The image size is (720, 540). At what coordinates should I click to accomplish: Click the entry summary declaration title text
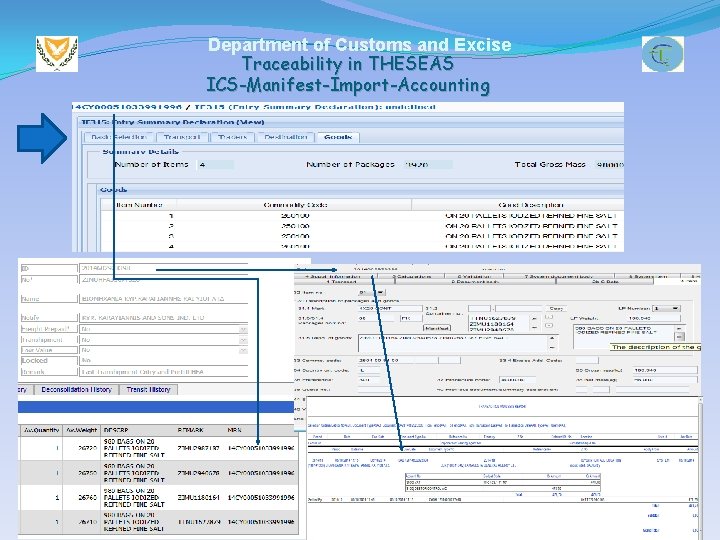(x=172, y=122)
